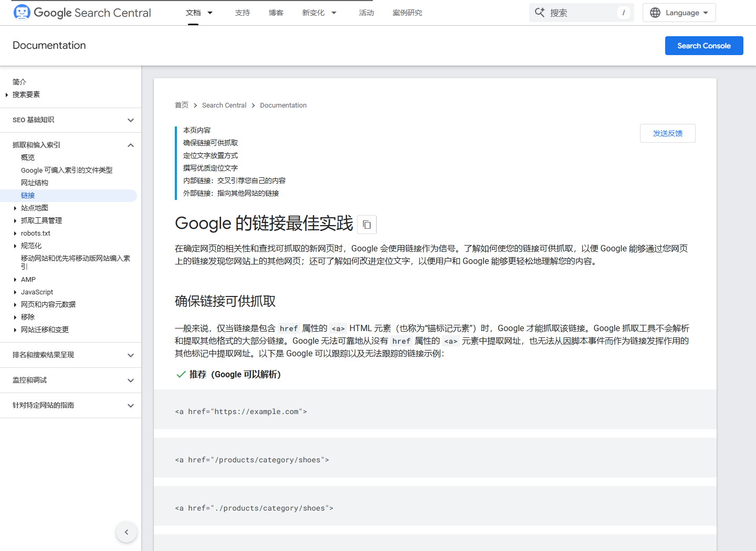Expand the 站点地图 tree item
The image size is (756, 551).
(15, 208)
